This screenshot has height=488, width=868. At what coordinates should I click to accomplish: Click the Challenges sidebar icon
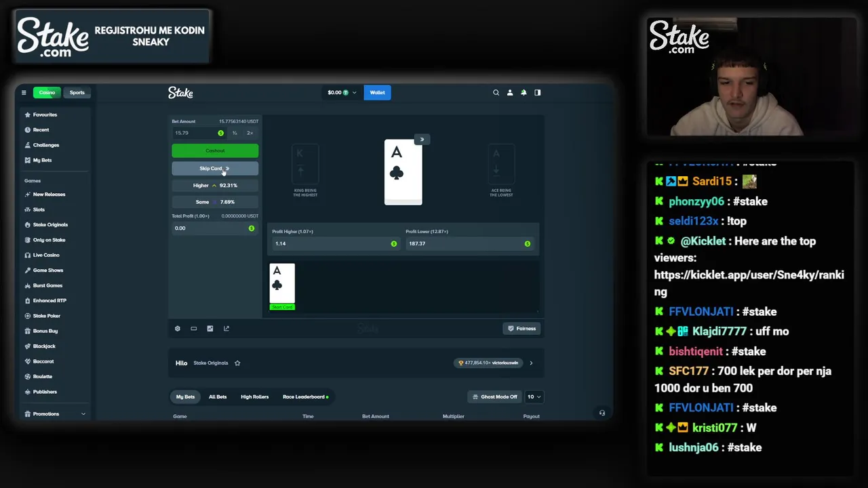click(x=28, y=145)
